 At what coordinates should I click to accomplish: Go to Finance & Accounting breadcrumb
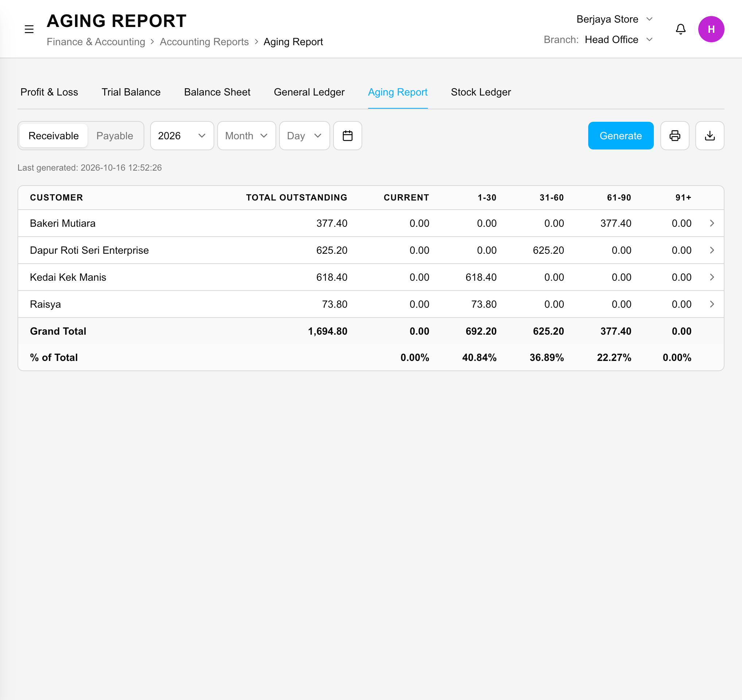pos(96,42)
